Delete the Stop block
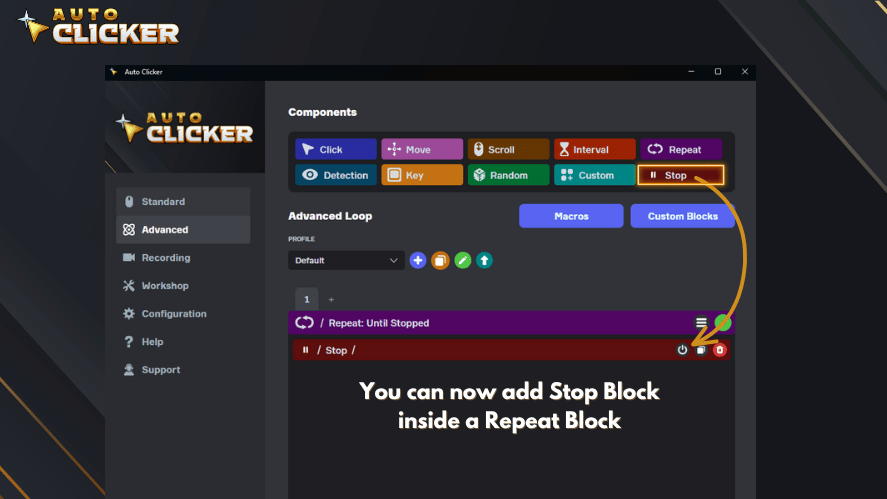The height and width of the screenshot is (499, 887). click(x=720, y=350)
